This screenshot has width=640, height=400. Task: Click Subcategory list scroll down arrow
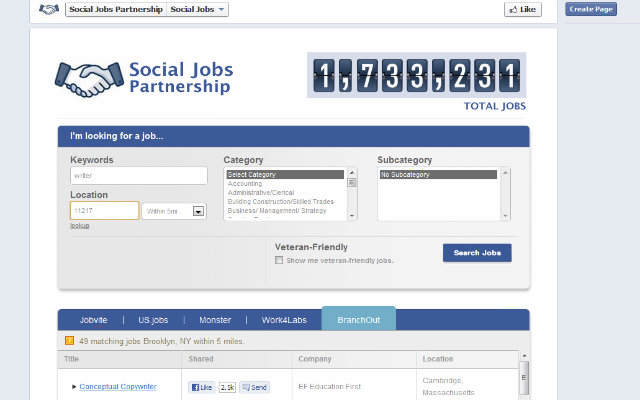tap(505, 216)
